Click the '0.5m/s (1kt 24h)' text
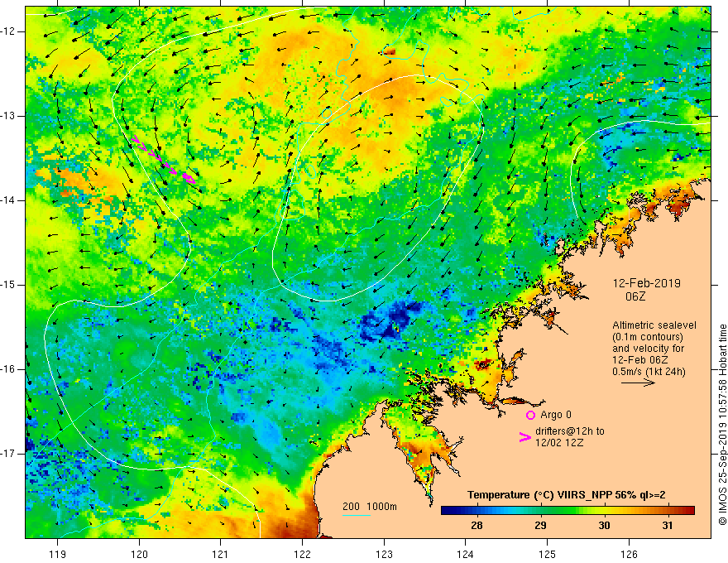Image resolution: width=728 pixels, height=563 pixels. (x=649, y=372)
